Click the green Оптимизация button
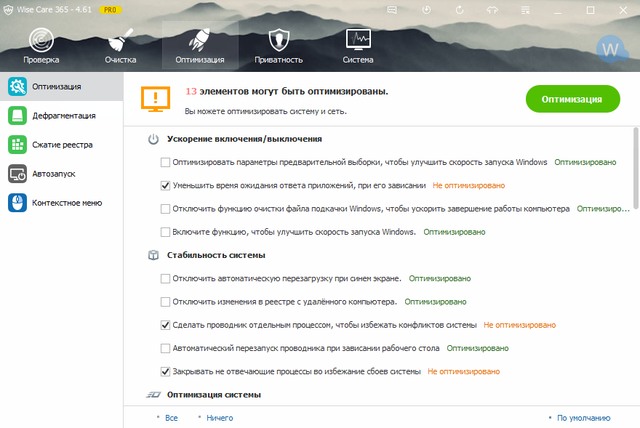 tap(573, 99)
